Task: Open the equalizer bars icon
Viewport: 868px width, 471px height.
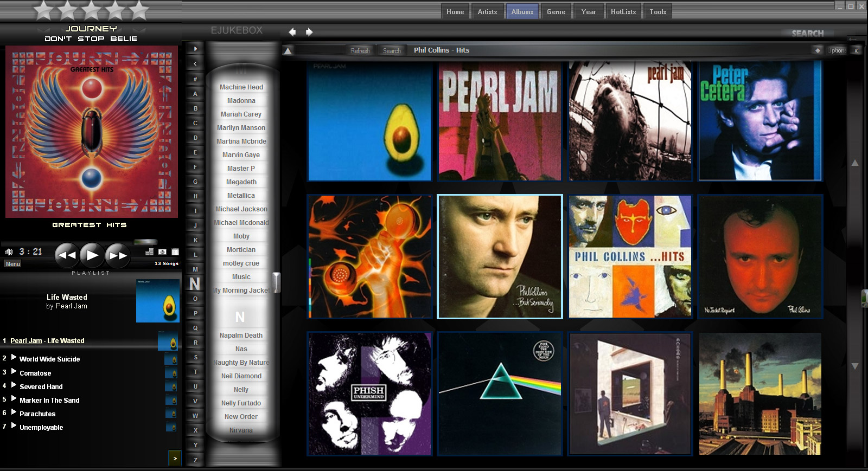Action: tap(149, 251)
